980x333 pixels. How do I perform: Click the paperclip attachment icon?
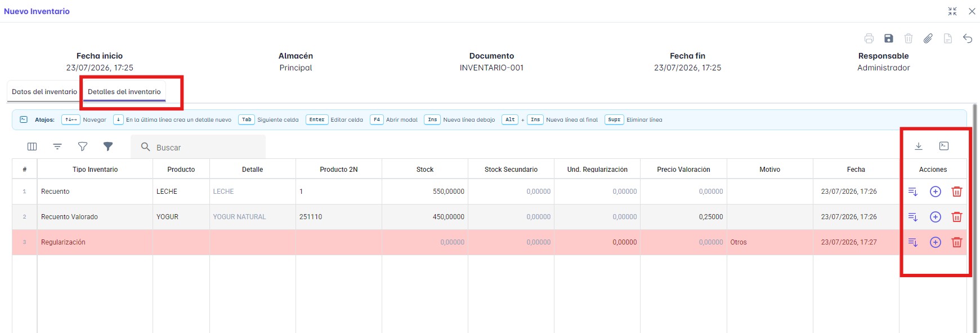click(x=928, y=38)
